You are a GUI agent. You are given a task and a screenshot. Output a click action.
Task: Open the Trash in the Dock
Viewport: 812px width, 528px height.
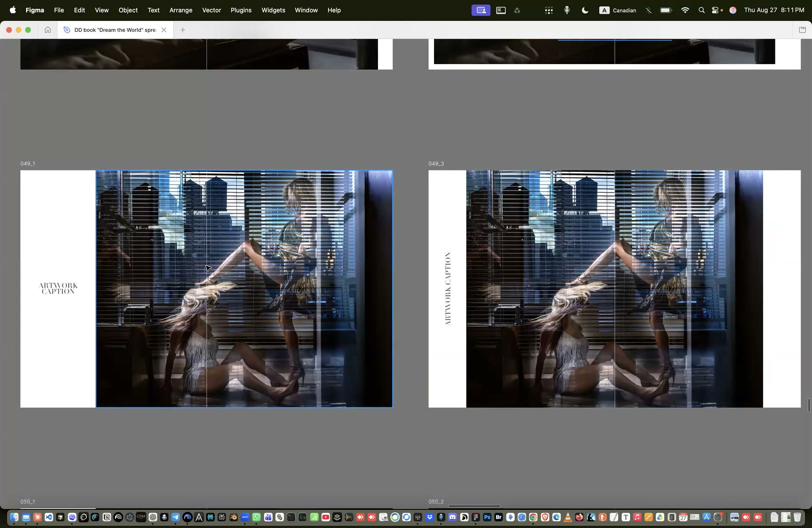(797, 517)
